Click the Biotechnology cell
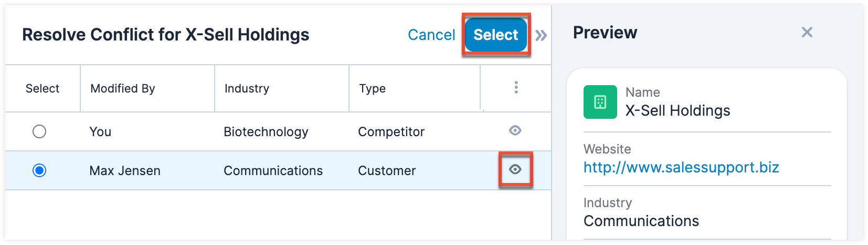The image size is (868, 245). coord(266,131)
